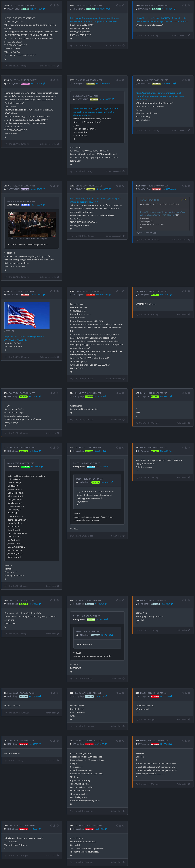
Task: Click the download icon on post 275
Action: 54,393
